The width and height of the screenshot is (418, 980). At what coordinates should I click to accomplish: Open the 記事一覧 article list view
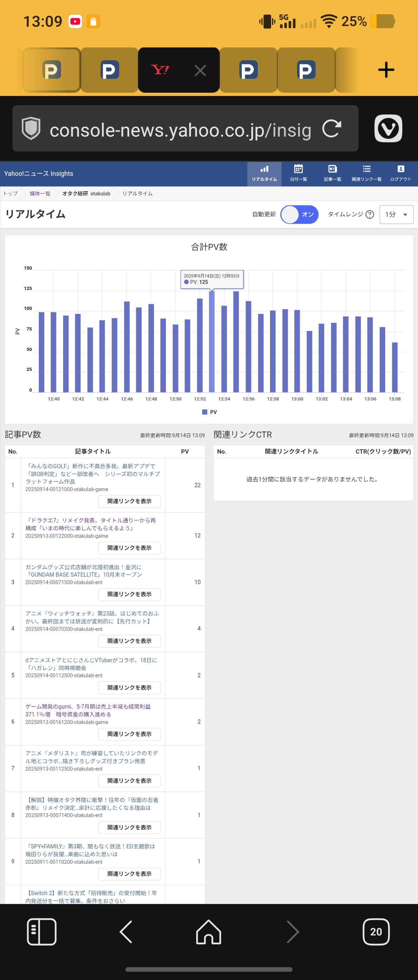coord(332,174)
